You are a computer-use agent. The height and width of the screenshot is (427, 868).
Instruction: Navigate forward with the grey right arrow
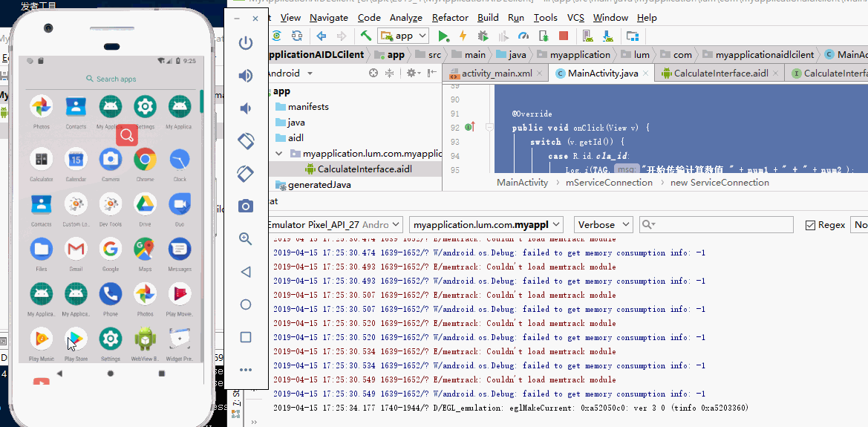(342, 36)
